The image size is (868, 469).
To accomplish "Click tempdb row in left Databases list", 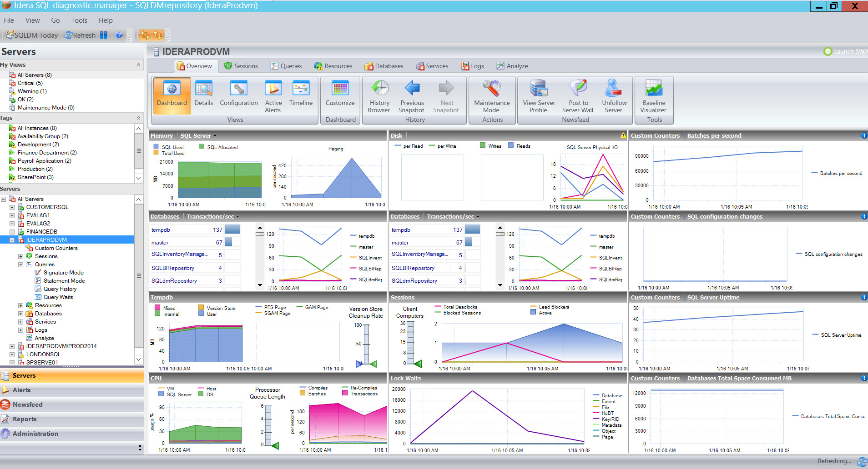I will 196,230.
